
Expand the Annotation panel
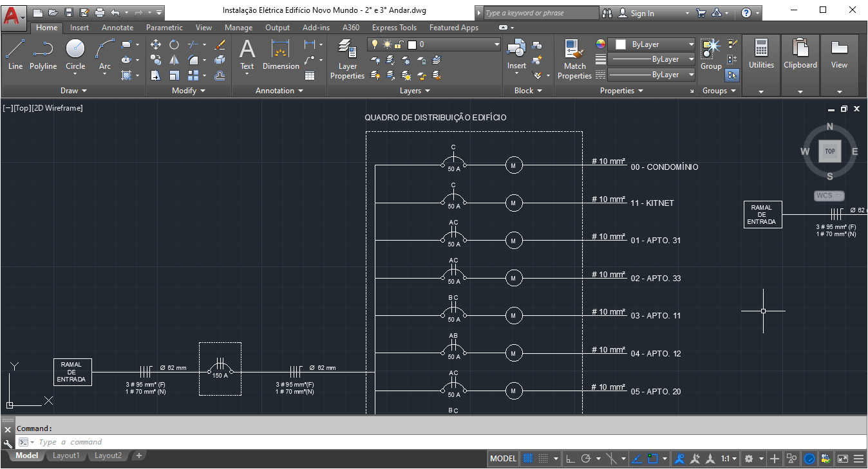tap(279, 91)
